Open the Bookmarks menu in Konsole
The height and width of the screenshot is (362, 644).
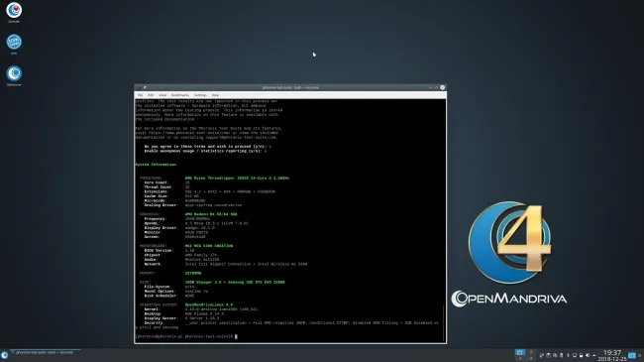click(x=180, y=95)
